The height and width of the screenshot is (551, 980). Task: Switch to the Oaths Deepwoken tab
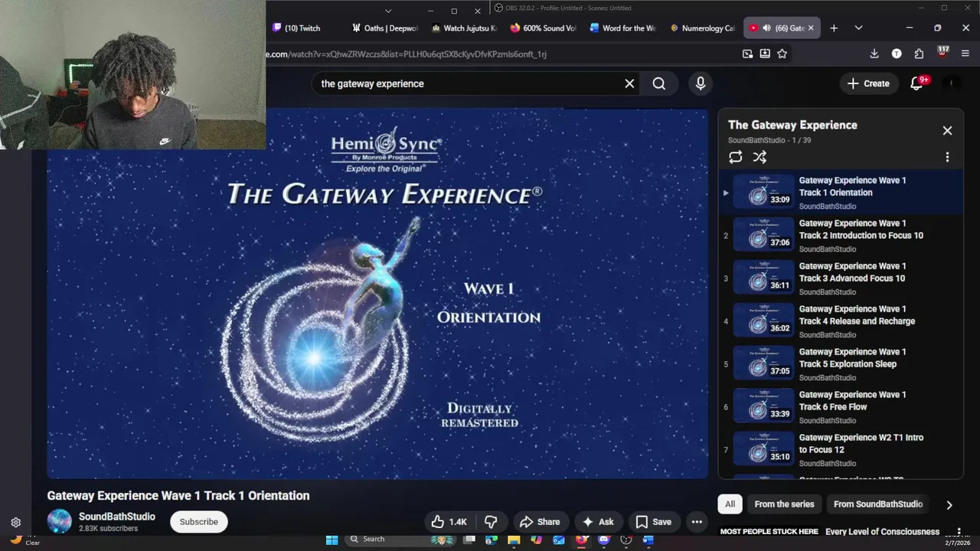tap(385, 28)
